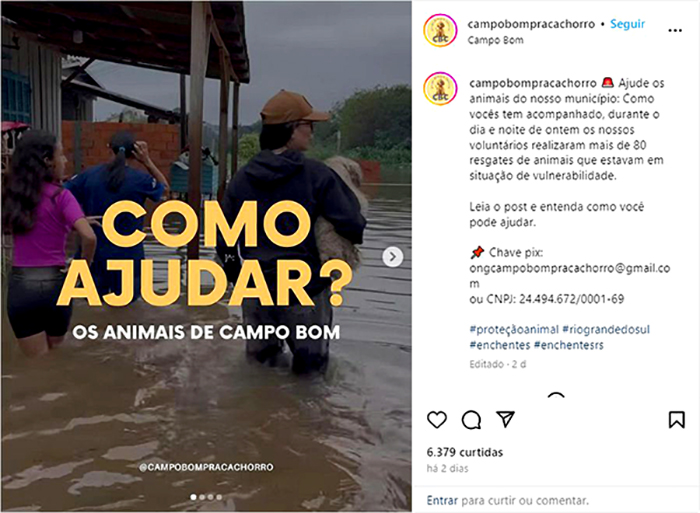
Task: Open hashtag #enchentesrs
Action: [569, 345]
